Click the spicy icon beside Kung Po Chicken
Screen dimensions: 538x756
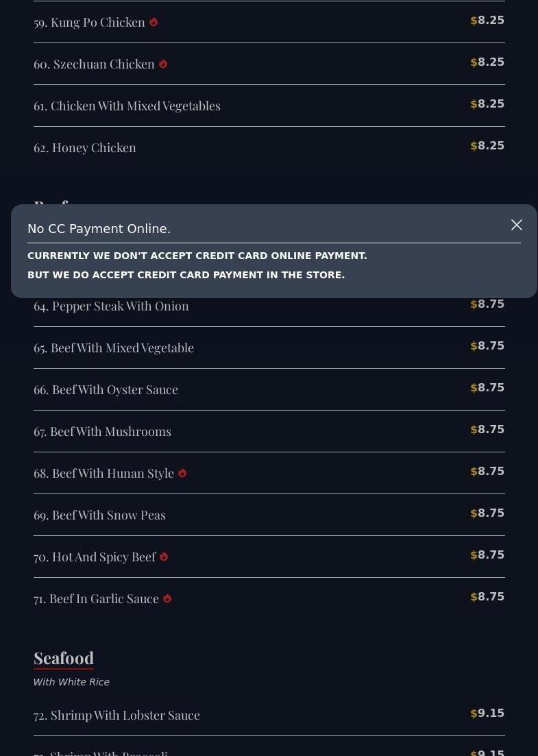[154, 23]
